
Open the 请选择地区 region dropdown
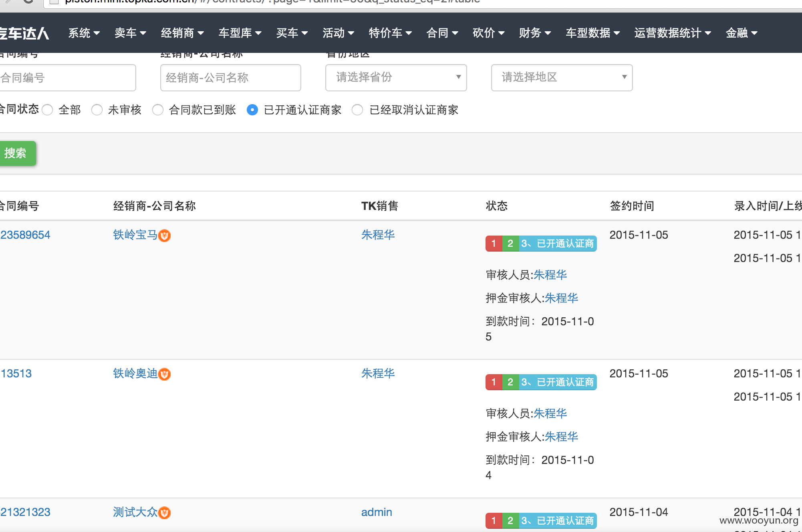562,77
